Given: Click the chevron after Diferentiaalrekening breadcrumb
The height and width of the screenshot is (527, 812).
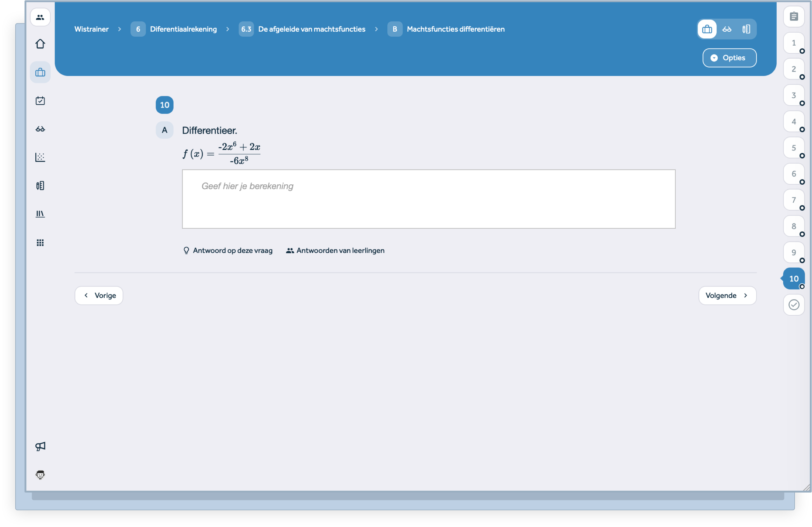Looking at the screenshot, I should (228, 29).
